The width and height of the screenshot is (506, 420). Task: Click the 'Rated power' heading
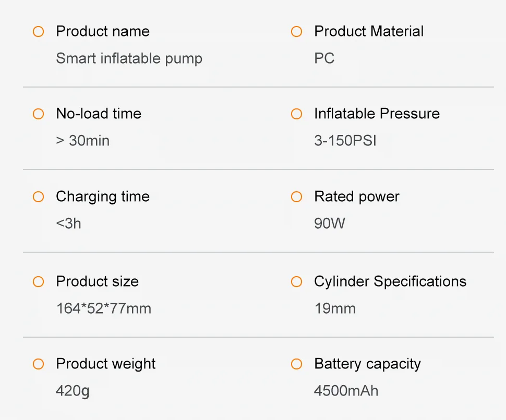[356, 196]
